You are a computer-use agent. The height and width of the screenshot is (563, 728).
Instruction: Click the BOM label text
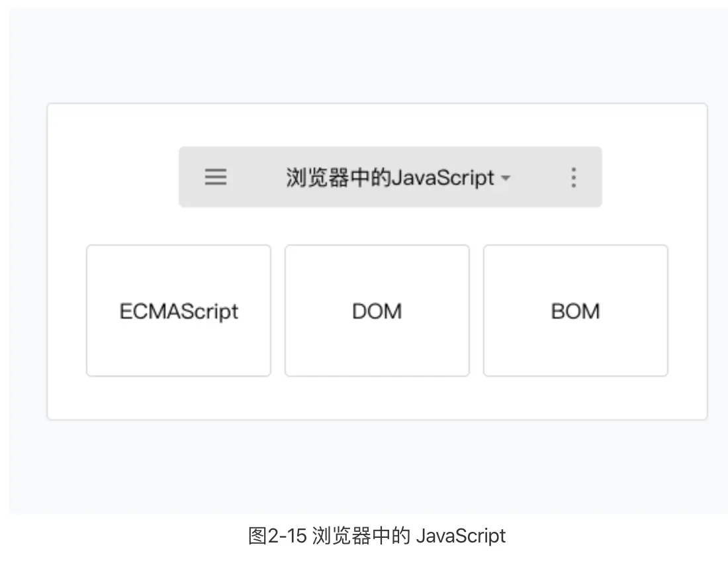point(576,311)
